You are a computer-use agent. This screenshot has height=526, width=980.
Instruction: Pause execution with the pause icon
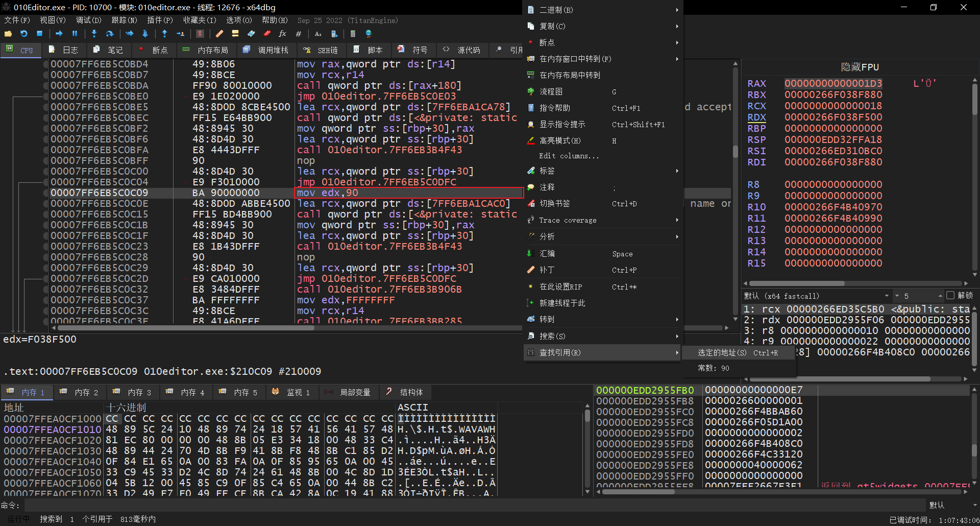[x=75, y=34]
